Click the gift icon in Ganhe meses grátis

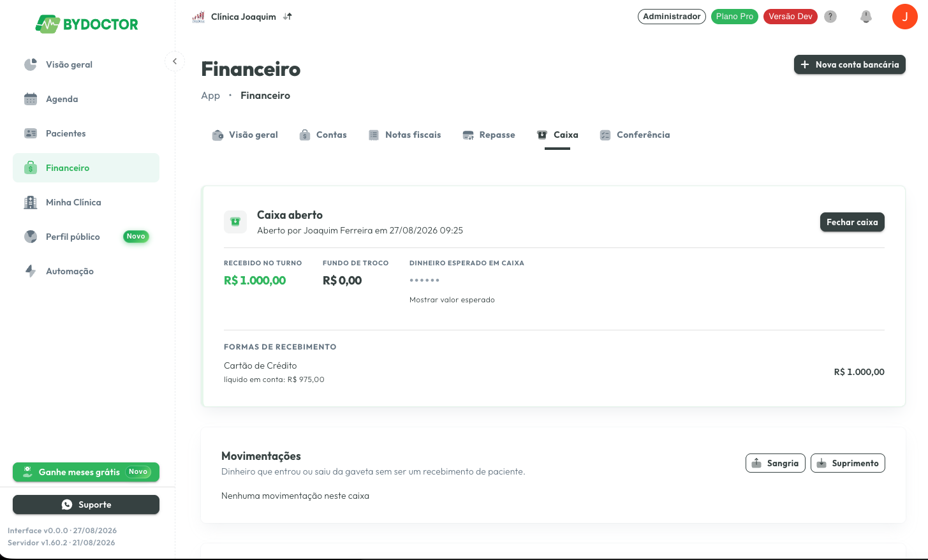[27, 472]
